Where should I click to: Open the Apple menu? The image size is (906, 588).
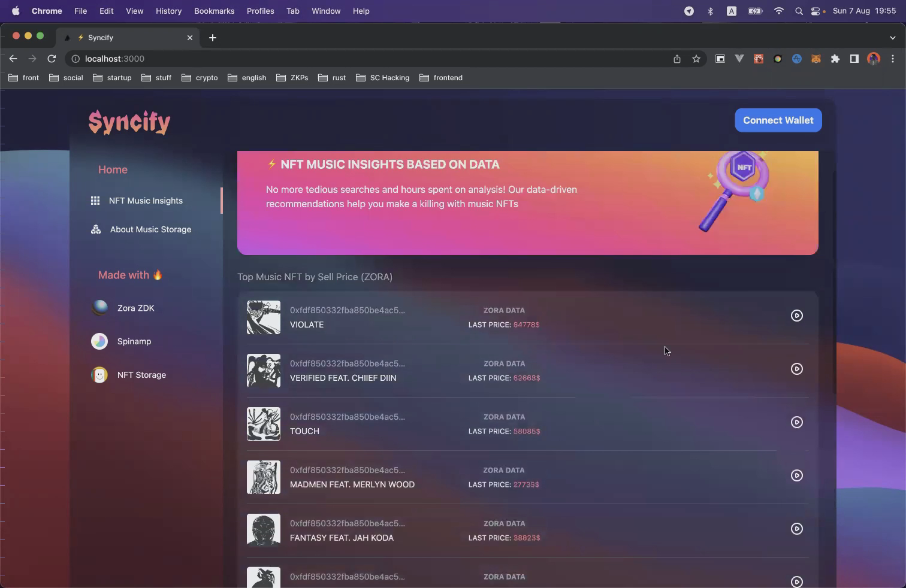(16, 11)
